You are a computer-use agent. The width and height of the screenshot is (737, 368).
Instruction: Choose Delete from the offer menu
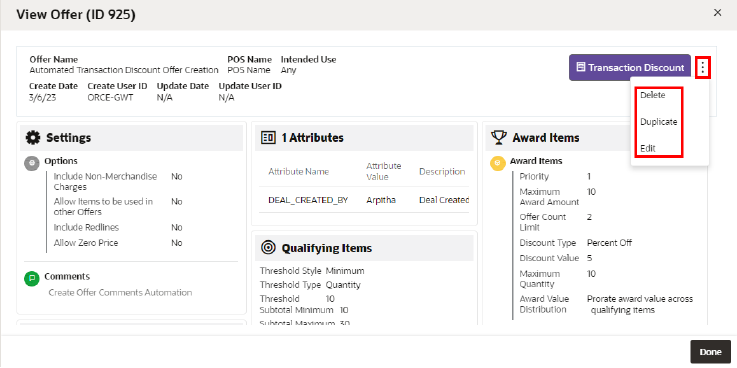652,95
